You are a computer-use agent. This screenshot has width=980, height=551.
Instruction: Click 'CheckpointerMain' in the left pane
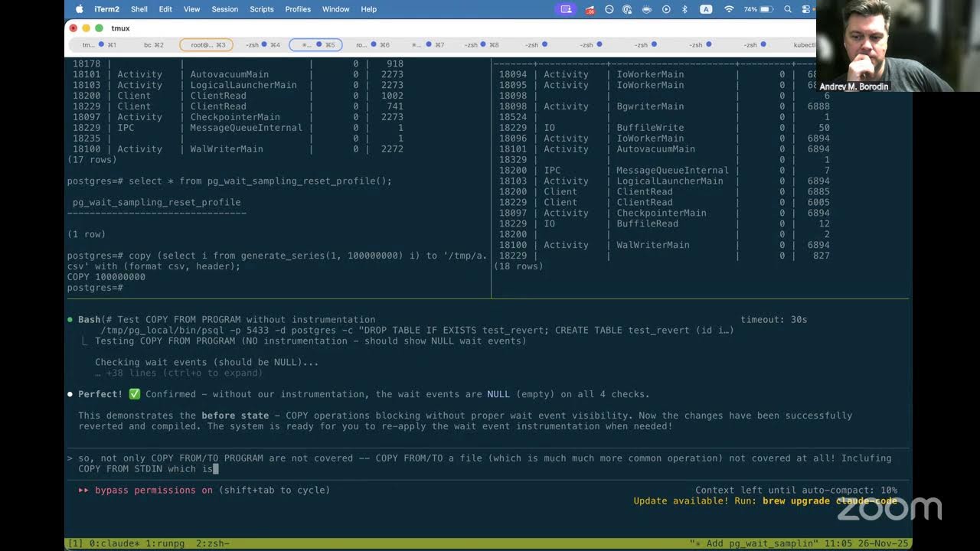(235, 117)
